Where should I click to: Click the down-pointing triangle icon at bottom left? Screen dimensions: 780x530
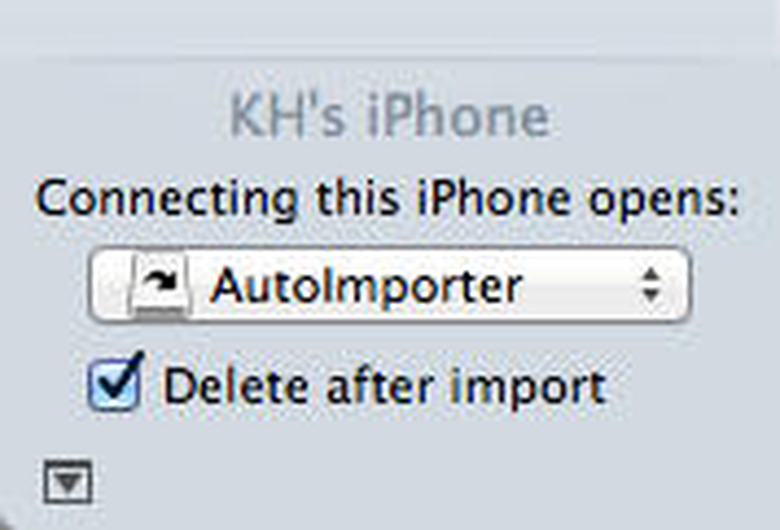pos(68,482)
